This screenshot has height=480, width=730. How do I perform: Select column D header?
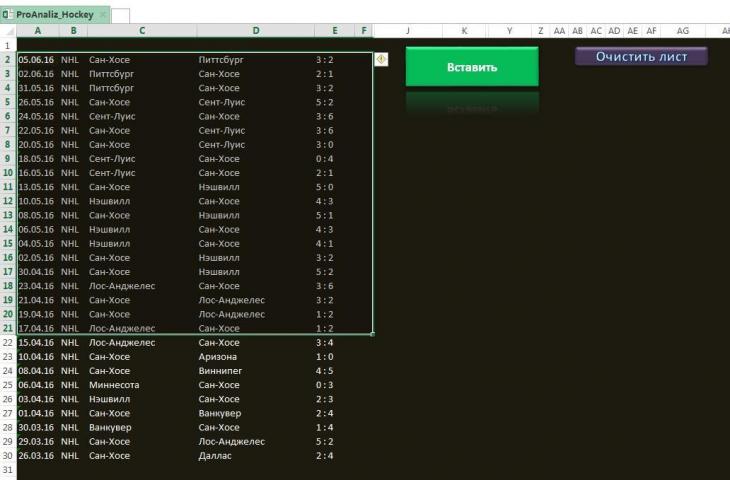coord(256,31)
